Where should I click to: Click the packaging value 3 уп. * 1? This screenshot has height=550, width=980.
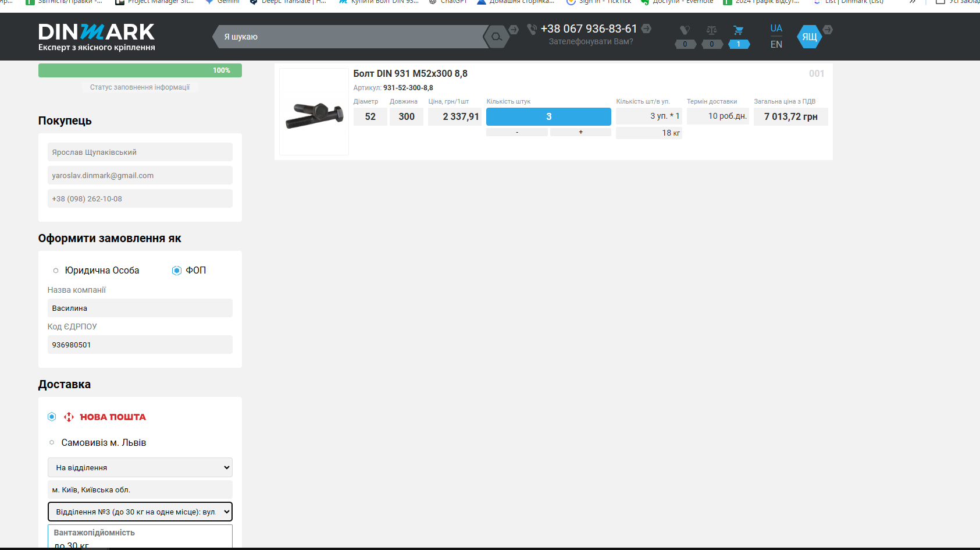coord(649,116)
